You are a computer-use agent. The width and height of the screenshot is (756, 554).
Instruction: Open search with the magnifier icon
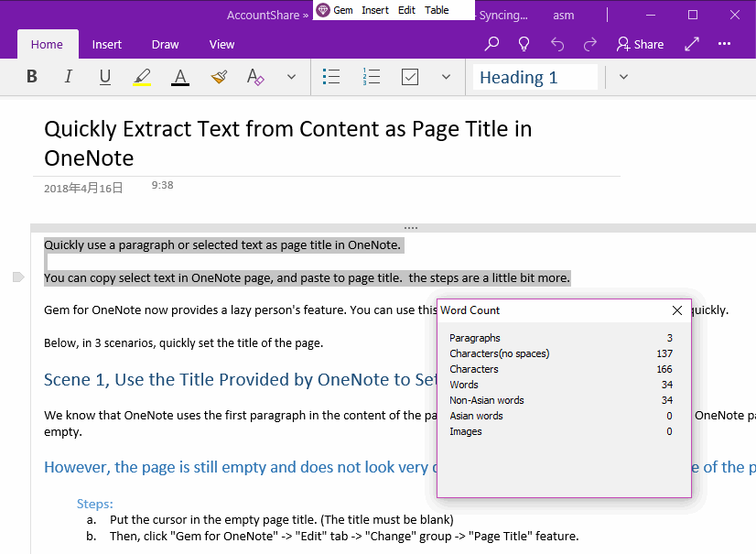tap(491, 44)
